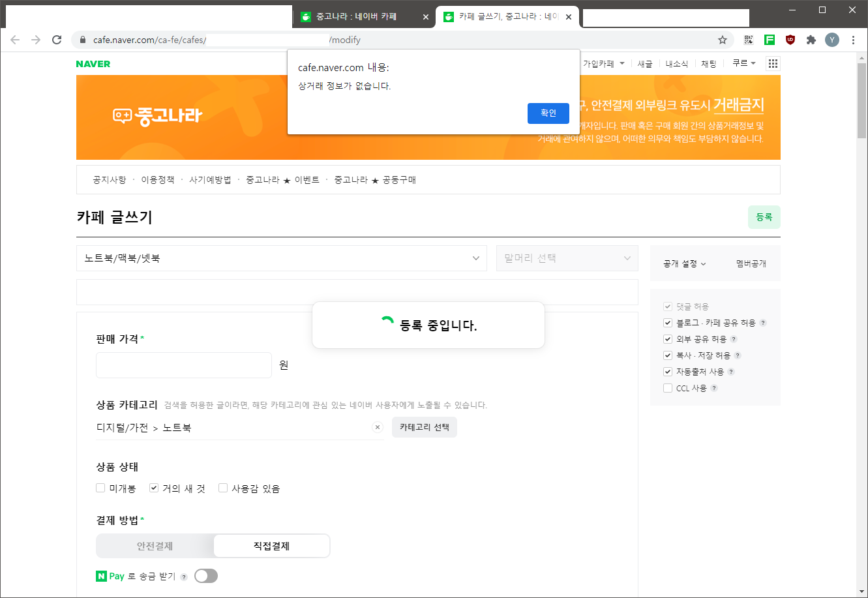Bookmark this page with the star icon

(723, 40)
